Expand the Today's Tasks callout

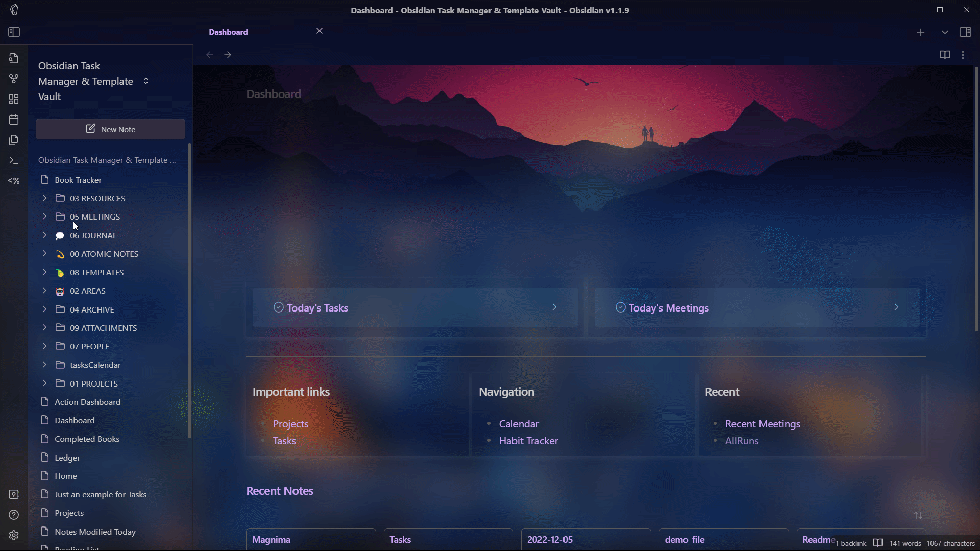pyautogui.click(x=415, y=307)
